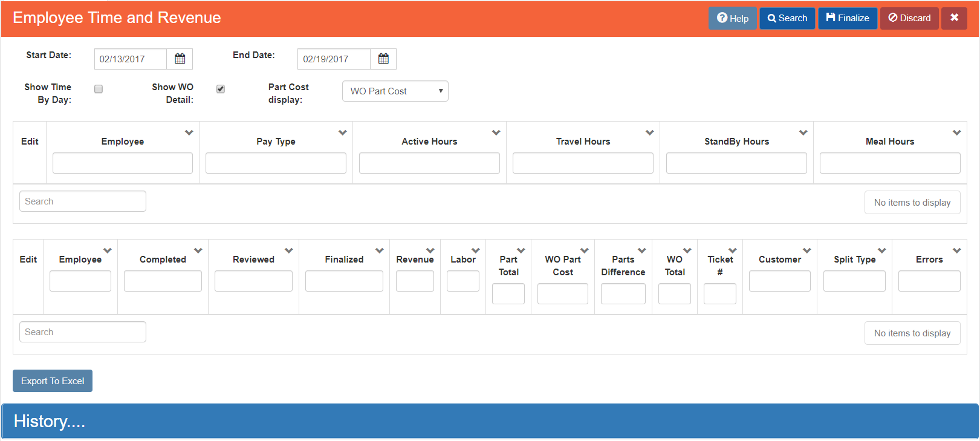
Task: Open Parts Difference column menu chevron
Action: [x=642, y=250]
